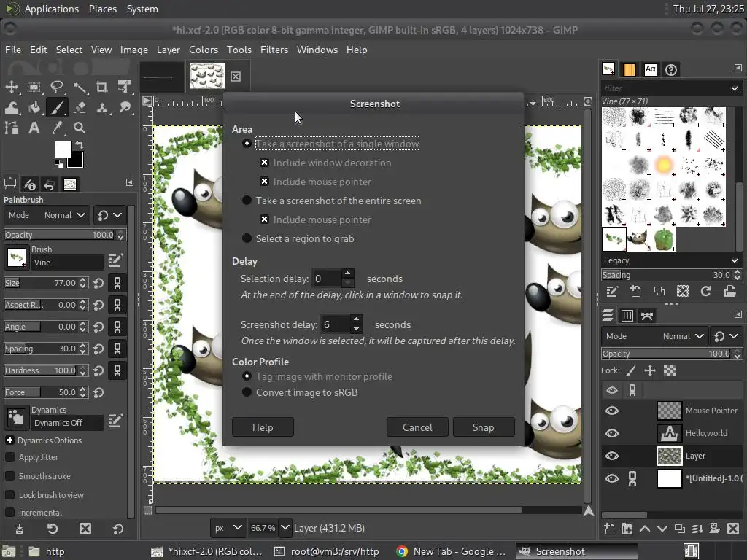Select the Rectangle Select tool
This screenshot has height=560, width=747.
(x=34, y=87)
